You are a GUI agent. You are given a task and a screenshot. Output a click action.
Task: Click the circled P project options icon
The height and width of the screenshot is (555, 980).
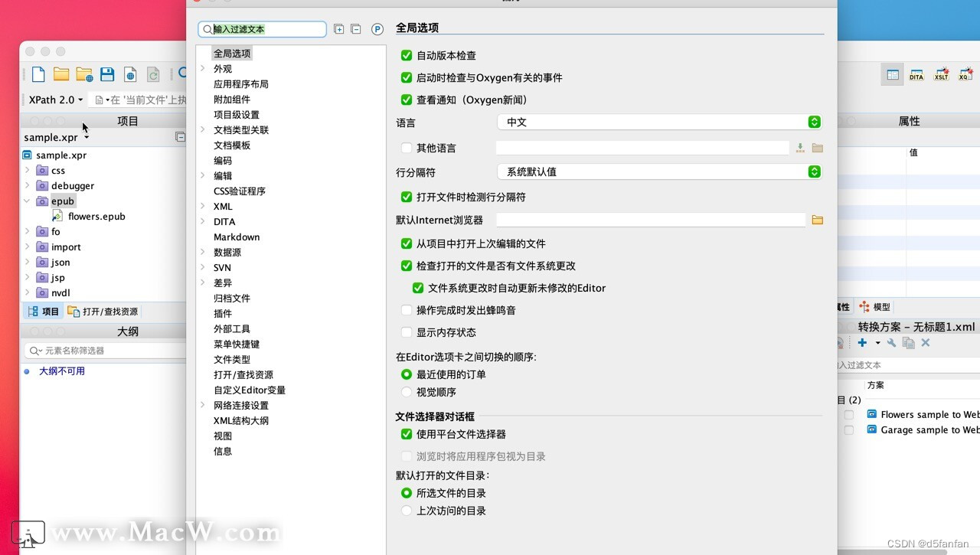[x=377, y=28]
